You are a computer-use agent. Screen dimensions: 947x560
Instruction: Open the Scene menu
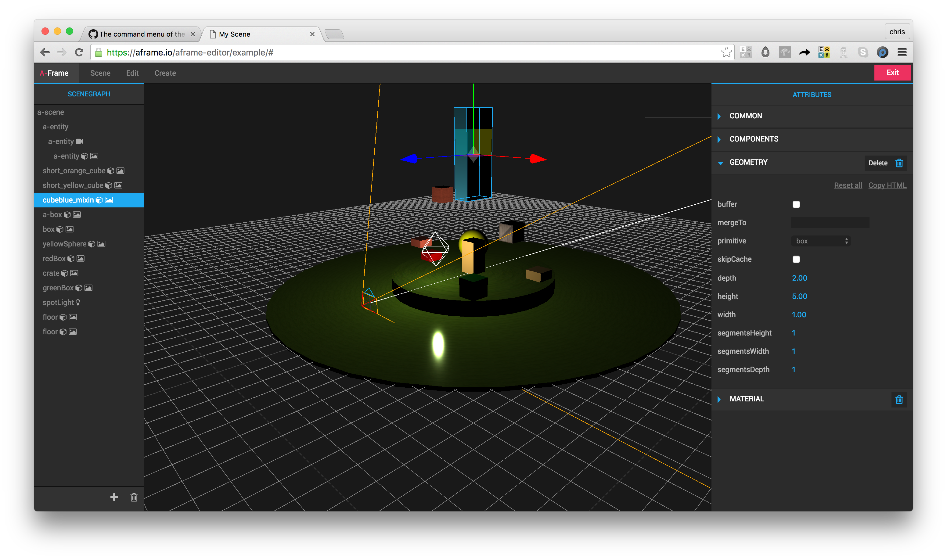(100, 73)
